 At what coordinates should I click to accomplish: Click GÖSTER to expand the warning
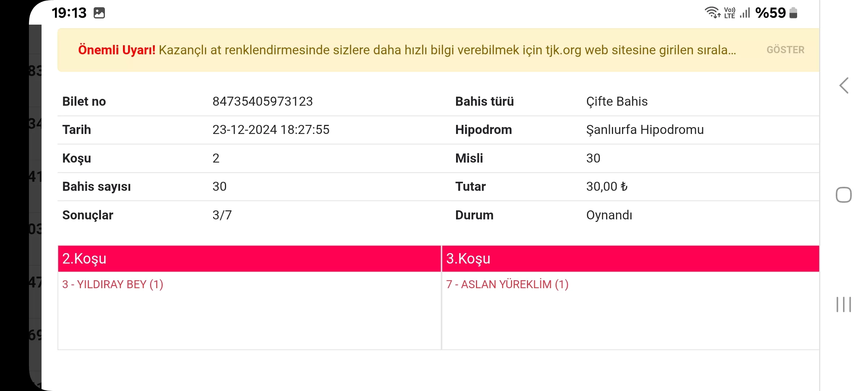coord(785,50)
